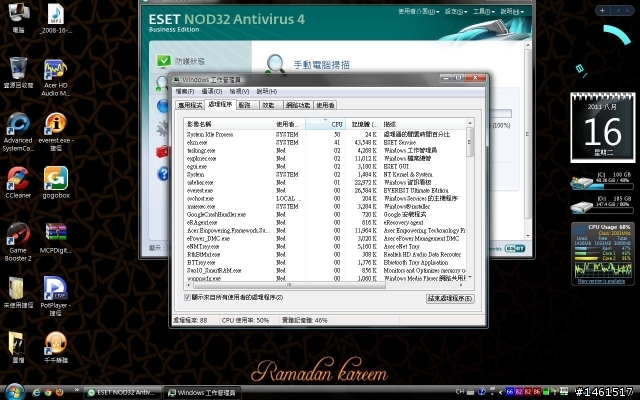
Task: Select the GoogleCrashHandler.exe process row
Action: [325, 214]
